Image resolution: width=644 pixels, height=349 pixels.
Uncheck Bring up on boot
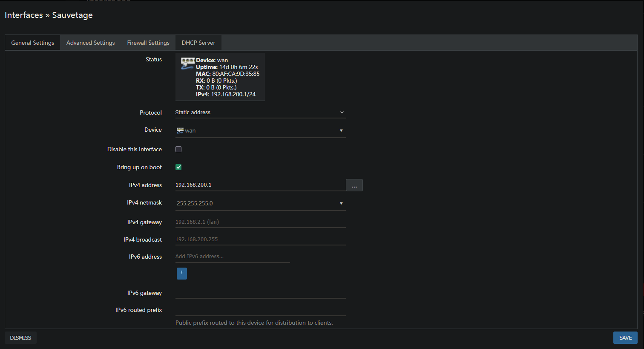point(178,167)
